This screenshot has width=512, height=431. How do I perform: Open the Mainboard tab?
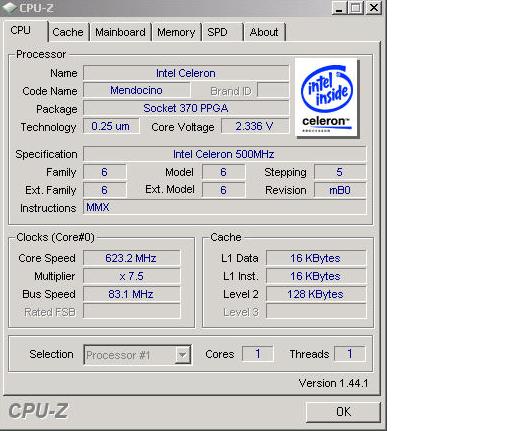pos(120,32)
